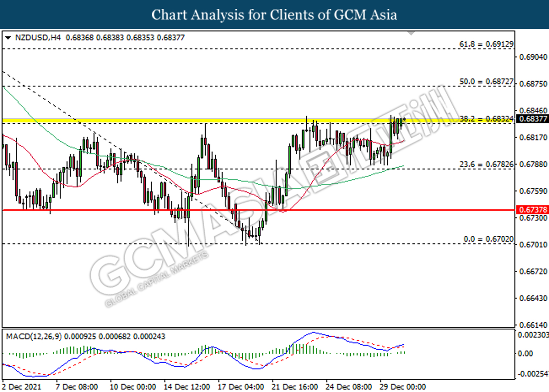Click the 7 Dec 08:00 time label
Screen dimensions: 549x392
77,387
